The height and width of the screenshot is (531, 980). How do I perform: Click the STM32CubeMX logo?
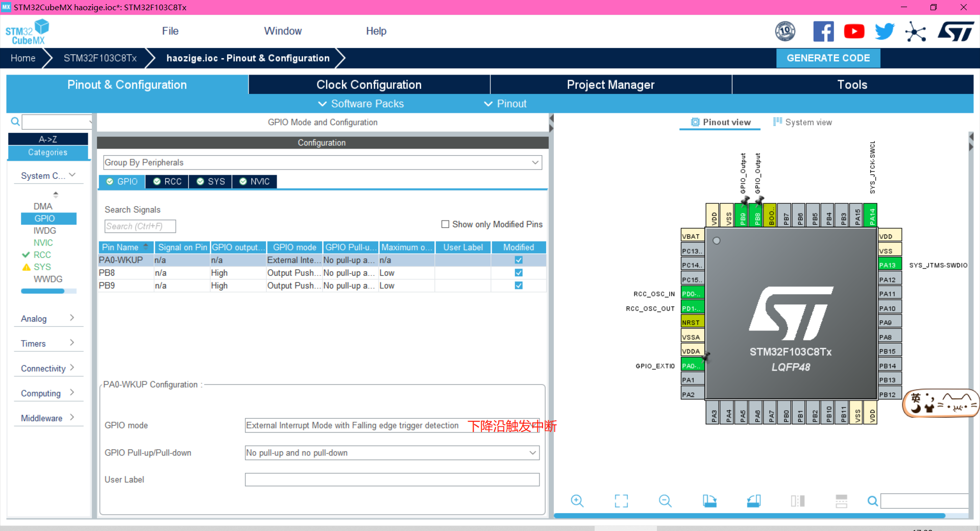[x=27, y=32]
